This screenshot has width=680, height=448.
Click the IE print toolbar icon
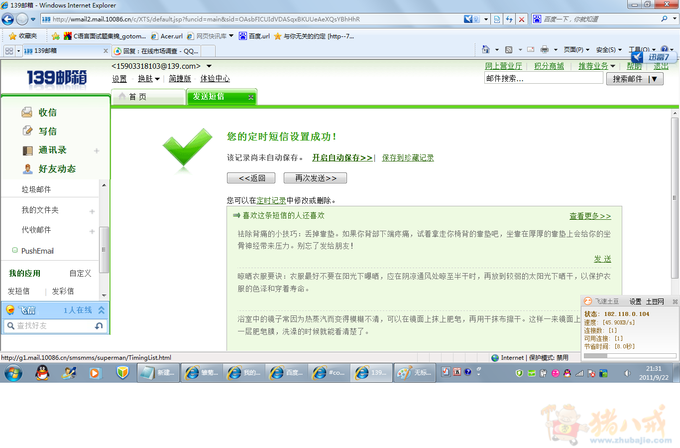click(545, 50)
